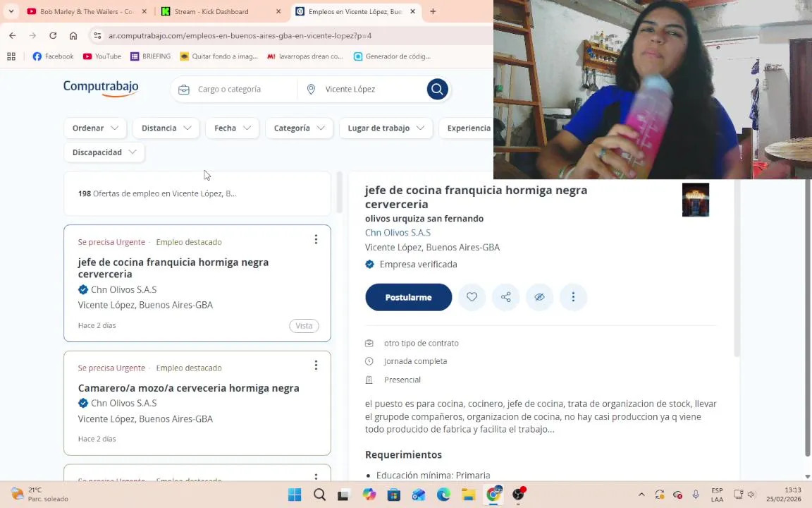Select jefe de cocina franquicia job card title

(x=173, y=268)
